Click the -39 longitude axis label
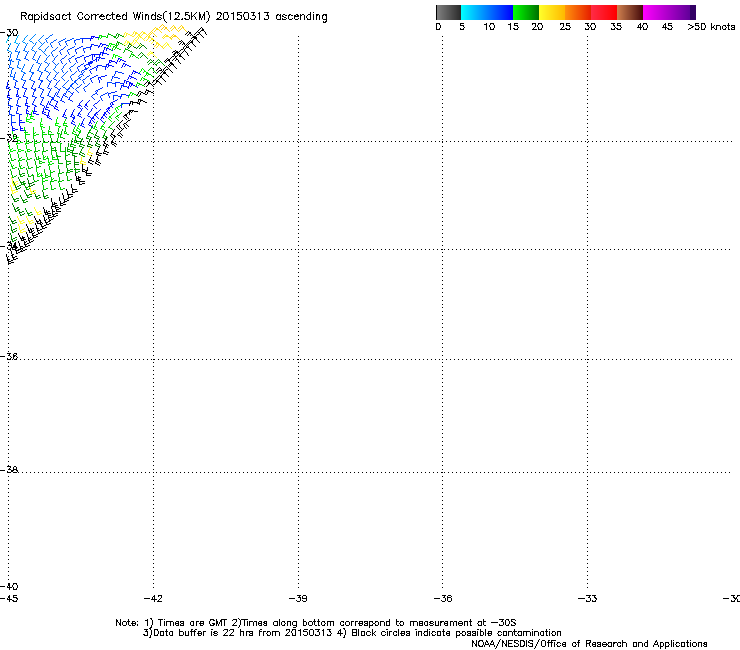This screenshot has width=740, height=650. click(x=298, y=599)
